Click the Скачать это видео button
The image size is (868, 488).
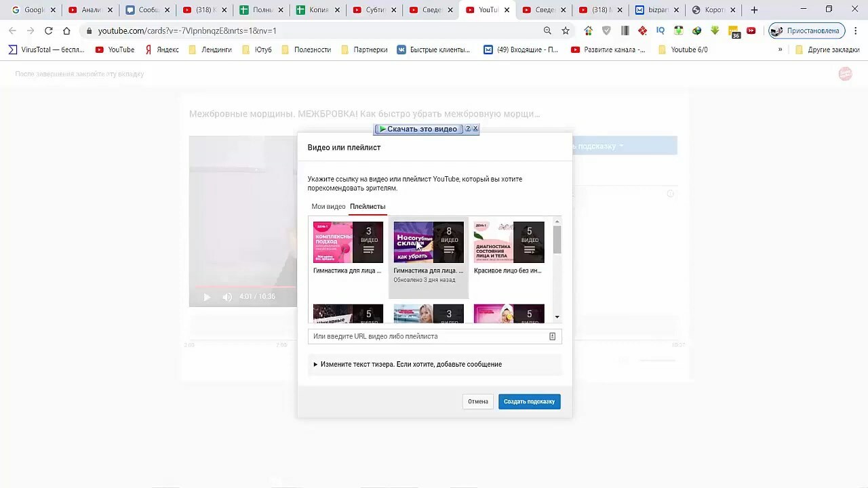pos(418,129)
